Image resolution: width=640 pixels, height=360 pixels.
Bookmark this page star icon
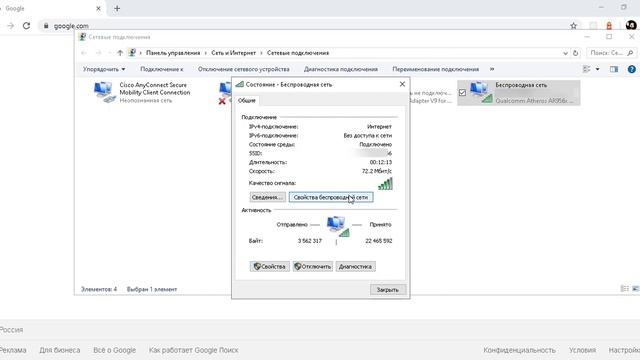point(573,26)
